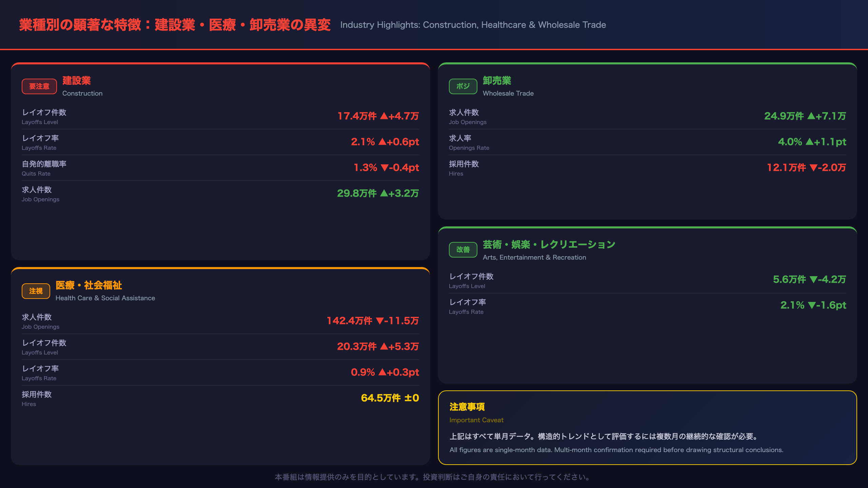The height and width of the screenshot is (488, 868).
Task: Click Health Care layoffs 20.3万件 ▲+5.3万
Action: [x=378, y=347]
